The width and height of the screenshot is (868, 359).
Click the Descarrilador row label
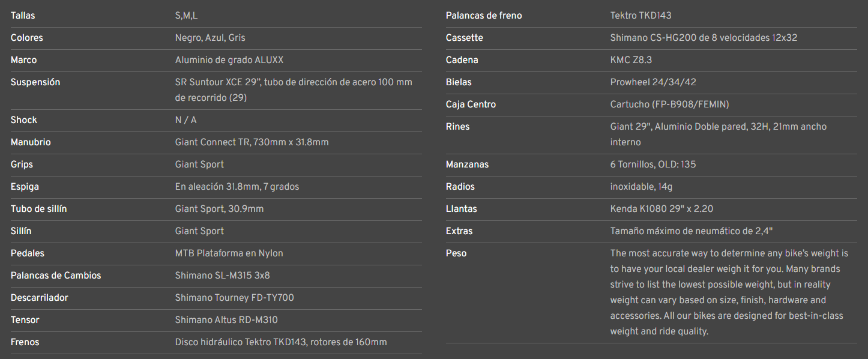[x=40, y=298]
